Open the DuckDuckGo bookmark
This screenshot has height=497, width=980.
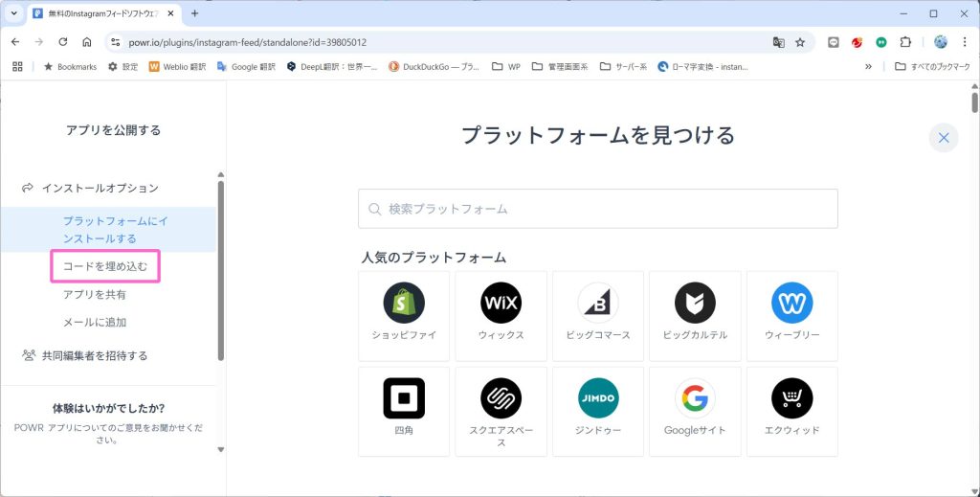(x=434, y=66)
